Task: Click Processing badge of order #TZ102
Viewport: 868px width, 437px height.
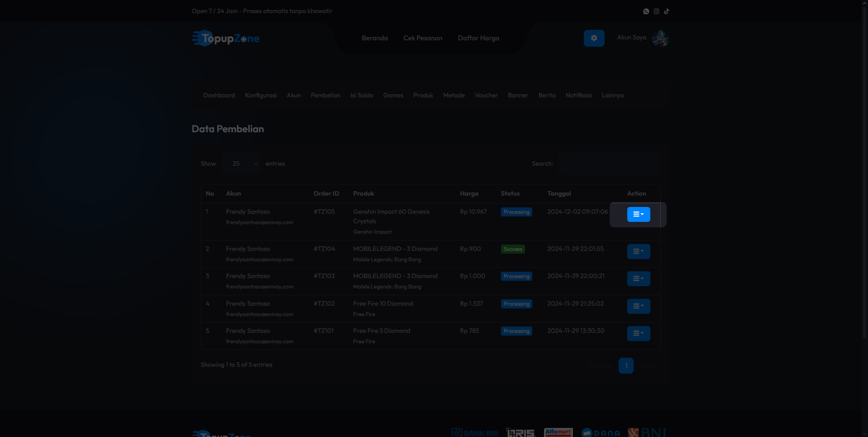Action: pyautogui.click(x=516, y=304)
